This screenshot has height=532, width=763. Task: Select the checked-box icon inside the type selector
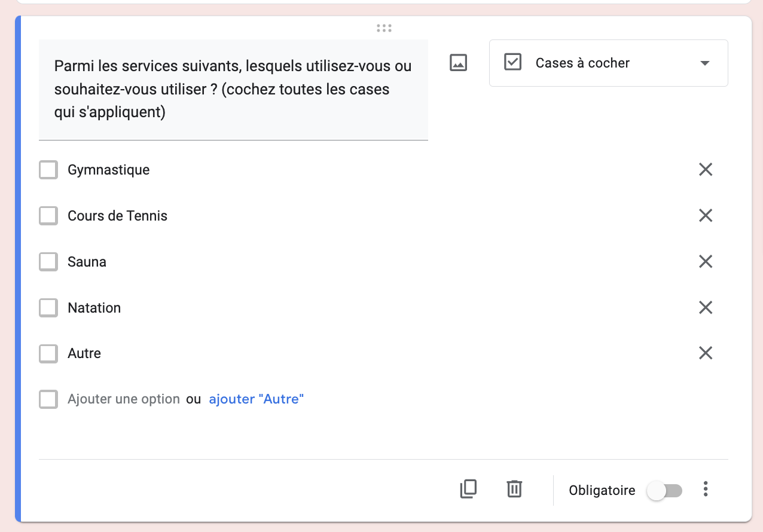(x=512, y=62)
